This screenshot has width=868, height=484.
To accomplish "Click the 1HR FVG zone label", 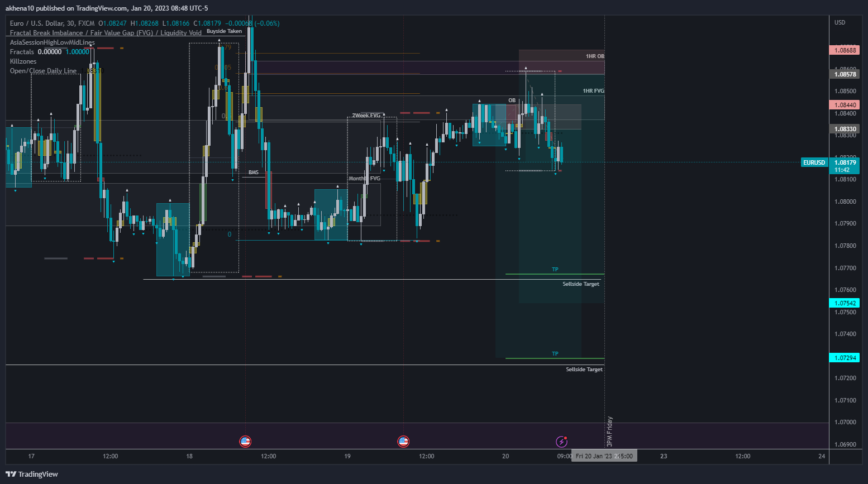I will pyautogui.click(x=593, y=91).
